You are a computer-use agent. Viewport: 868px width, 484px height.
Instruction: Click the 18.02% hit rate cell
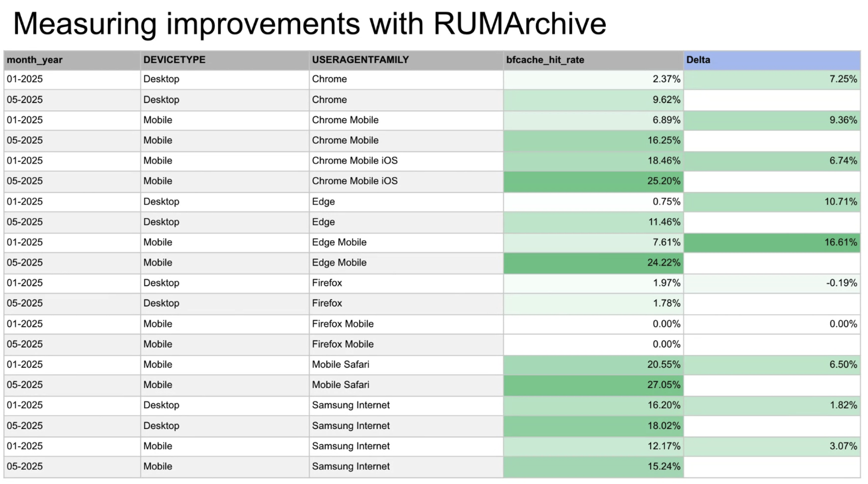(593, 426)
